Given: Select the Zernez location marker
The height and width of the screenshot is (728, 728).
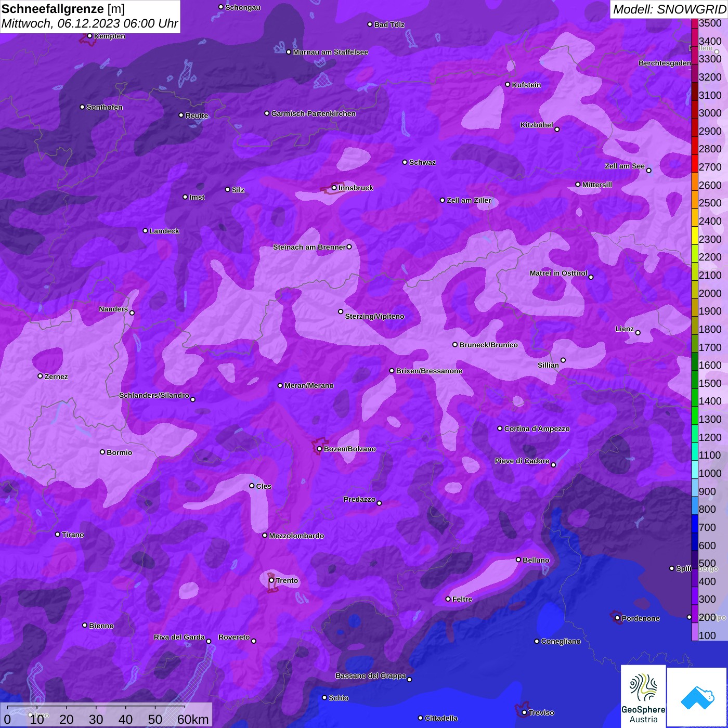Looking at the screenshot, I should point(41,376).
